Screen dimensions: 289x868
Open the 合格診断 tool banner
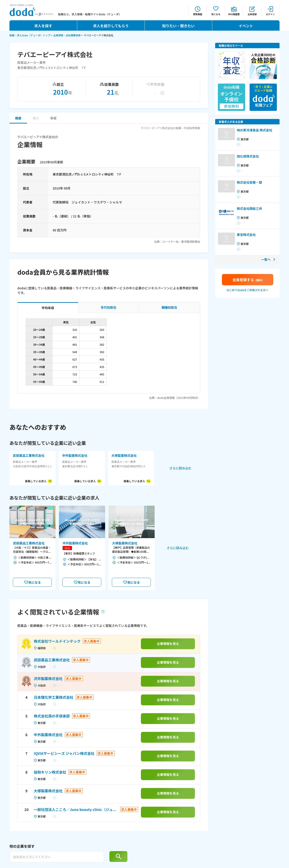(x=263, y=65)
